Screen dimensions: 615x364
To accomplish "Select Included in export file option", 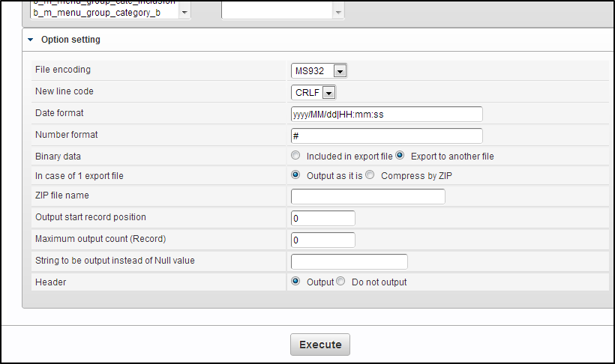I will click(296, 156).
